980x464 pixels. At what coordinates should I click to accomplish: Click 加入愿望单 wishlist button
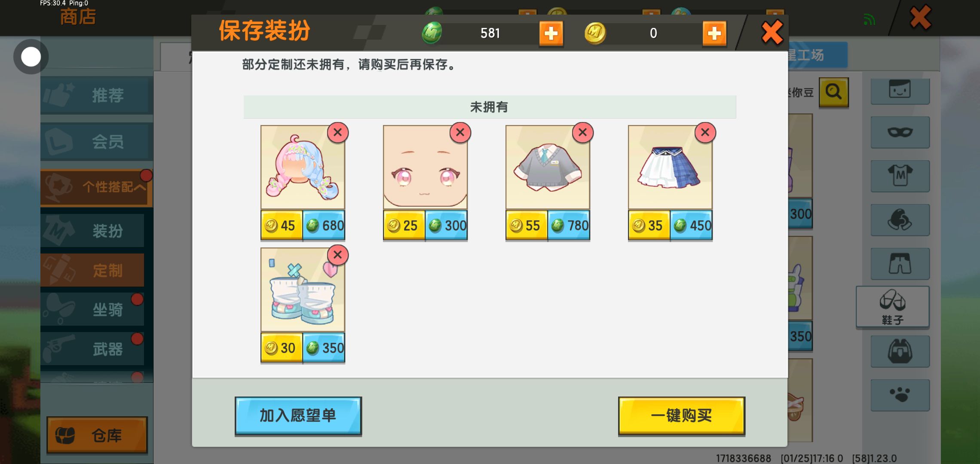point(298,416)
